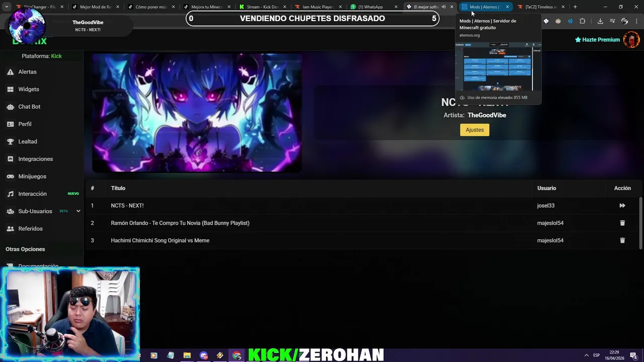Go to Chat Bot in sidebar

(x=29, y=107)
